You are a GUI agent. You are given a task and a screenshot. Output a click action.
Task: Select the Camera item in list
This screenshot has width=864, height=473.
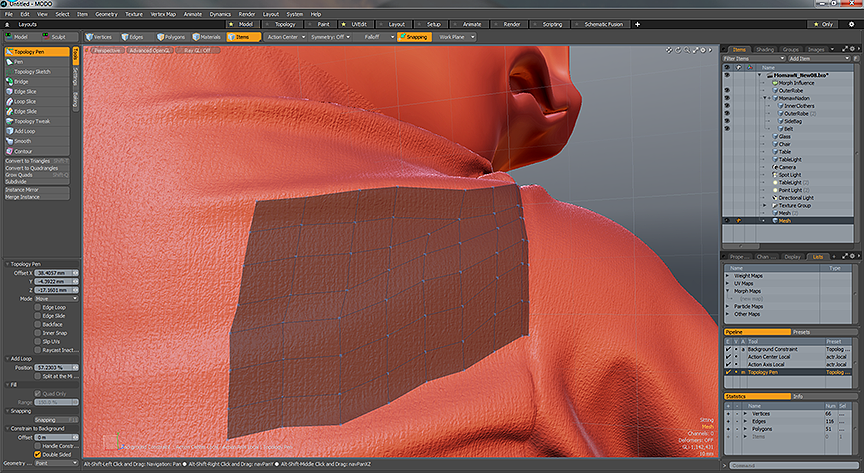pyautogui.click(x=787, y=167)
